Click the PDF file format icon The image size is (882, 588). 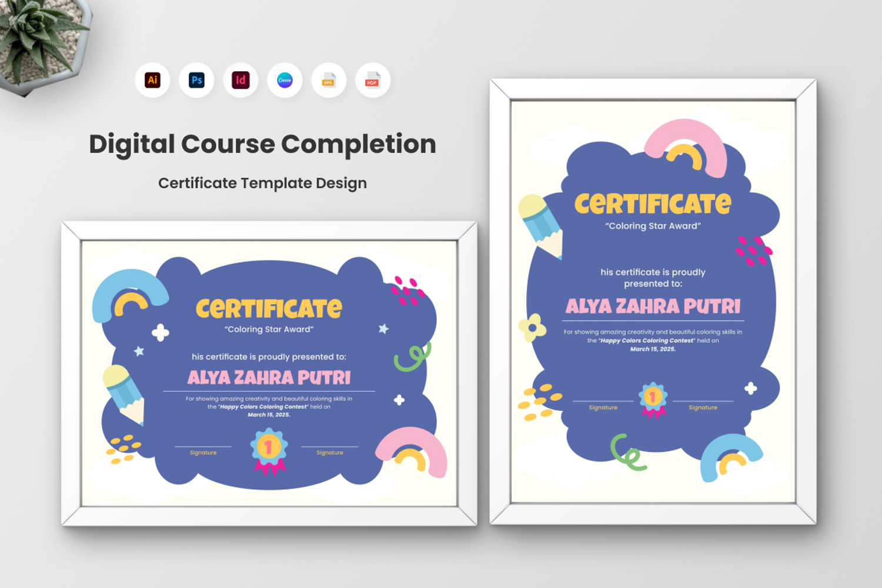pyautogui.click(x=373, y=80)
